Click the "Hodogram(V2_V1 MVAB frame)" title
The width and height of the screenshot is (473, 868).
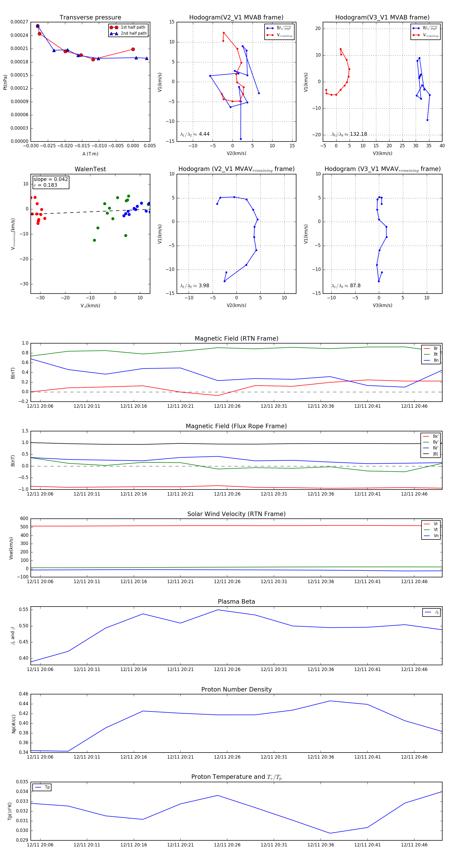236,18
